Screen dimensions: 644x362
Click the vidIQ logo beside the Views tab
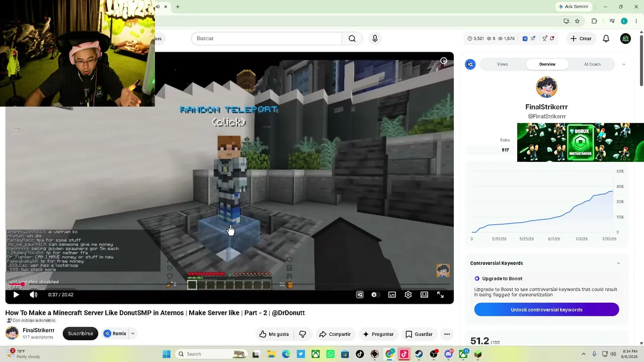pos(470,64)
